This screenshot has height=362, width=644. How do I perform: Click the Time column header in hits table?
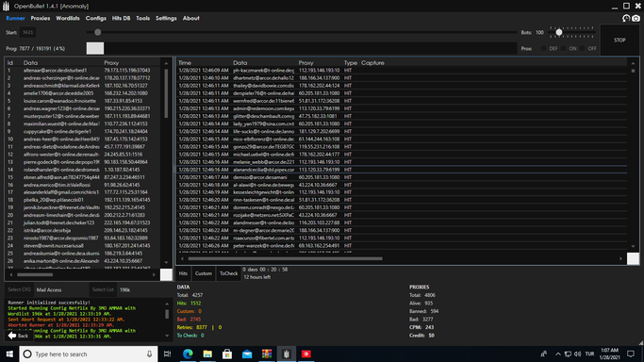(x=185, y=63)
